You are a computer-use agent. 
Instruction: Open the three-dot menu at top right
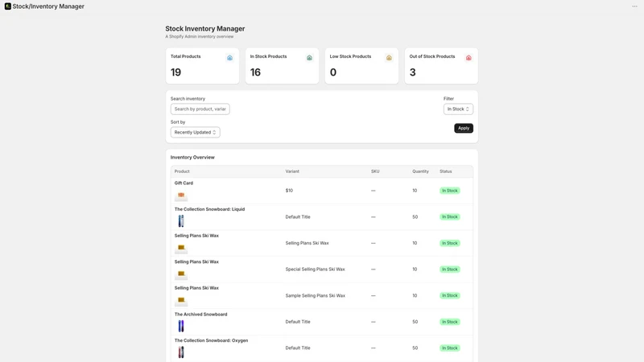pyautogui.click(x=634, y=6)
